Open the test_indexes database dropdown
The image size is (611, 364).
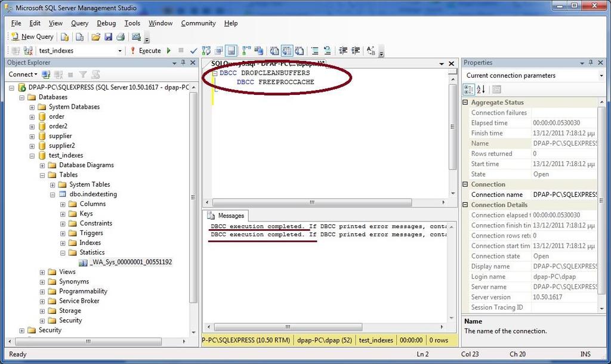tap(119, 51)
